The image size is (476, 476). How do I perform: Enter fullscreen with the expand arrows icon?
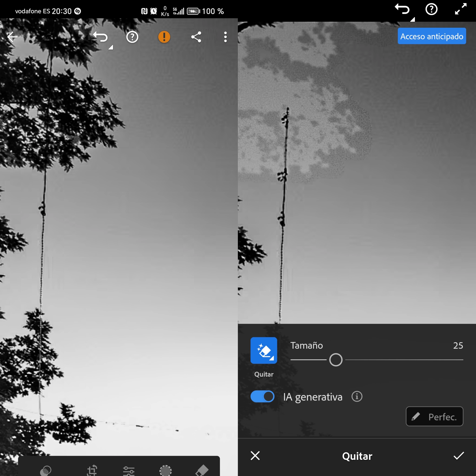[x=460, y=9]
